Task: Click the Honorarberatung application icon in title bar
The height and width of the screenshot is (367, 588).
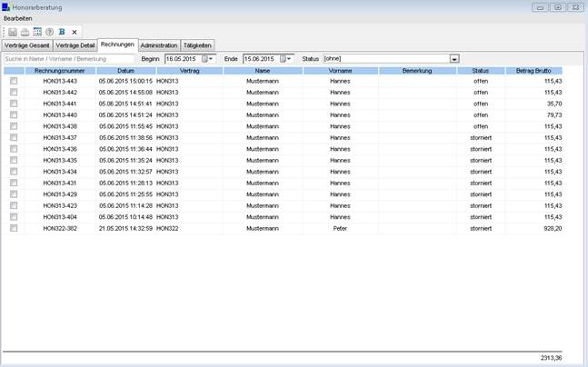Action: click(x=6, y=6)
